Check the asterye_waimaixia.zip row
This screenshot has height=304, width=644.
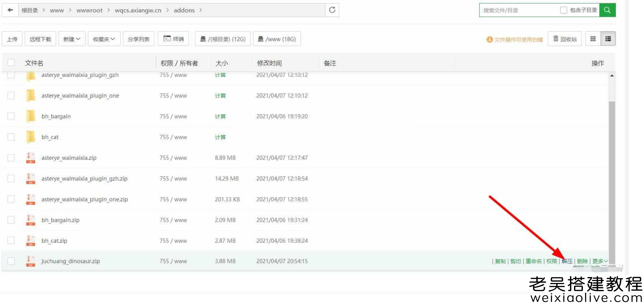(11, 158)
